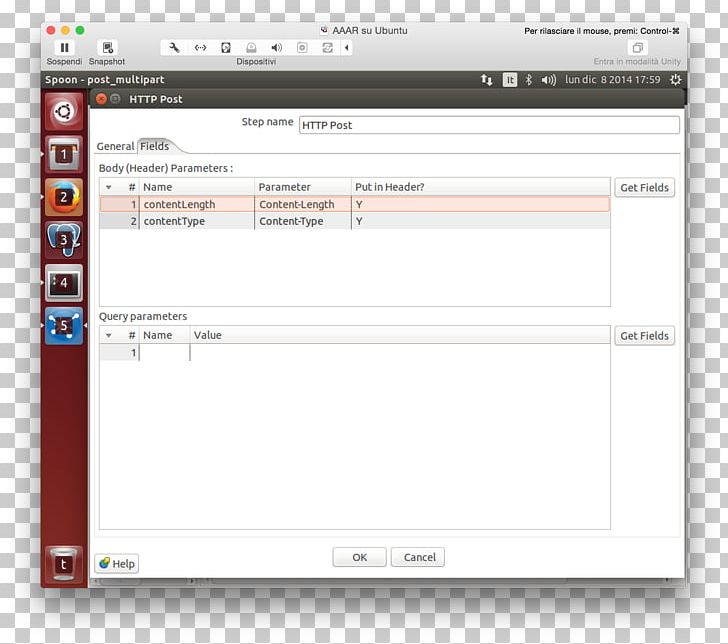
Task: Open the Help button
Action: click(117, 564)
